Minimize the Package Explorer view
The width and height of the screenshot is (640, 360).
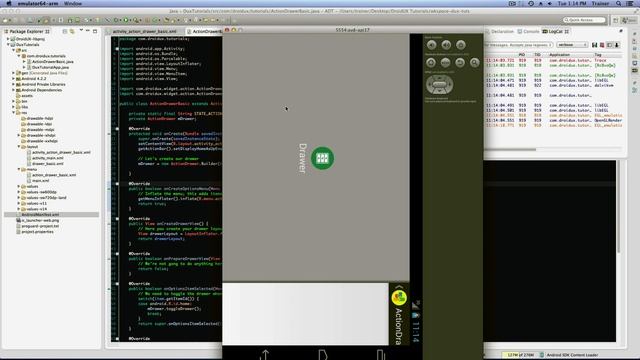[x=88, y=31]
